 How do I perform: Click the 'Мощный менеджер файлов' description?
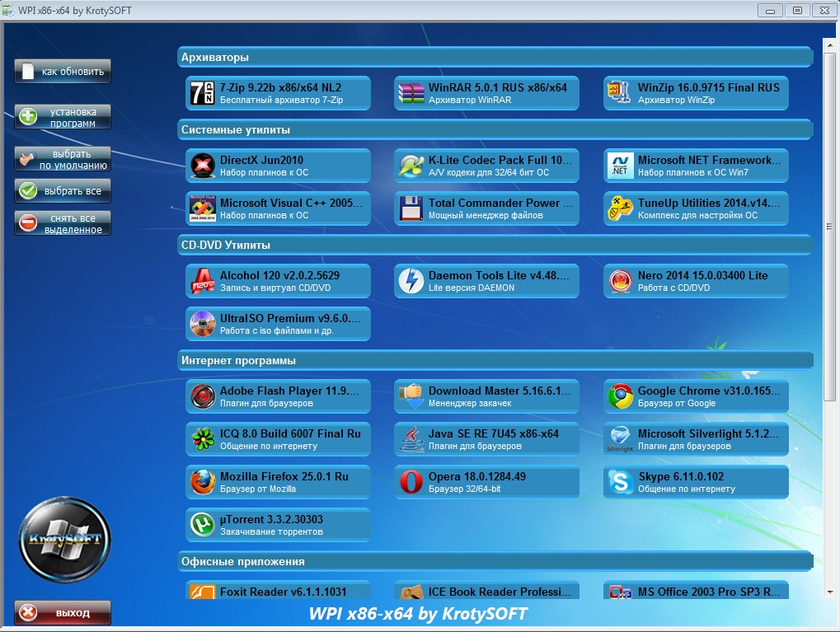click(486, 215)
